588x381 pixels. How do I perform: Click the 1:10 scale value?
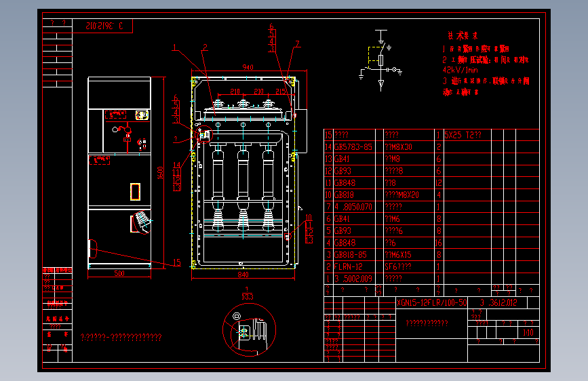[x=528, y=333]
